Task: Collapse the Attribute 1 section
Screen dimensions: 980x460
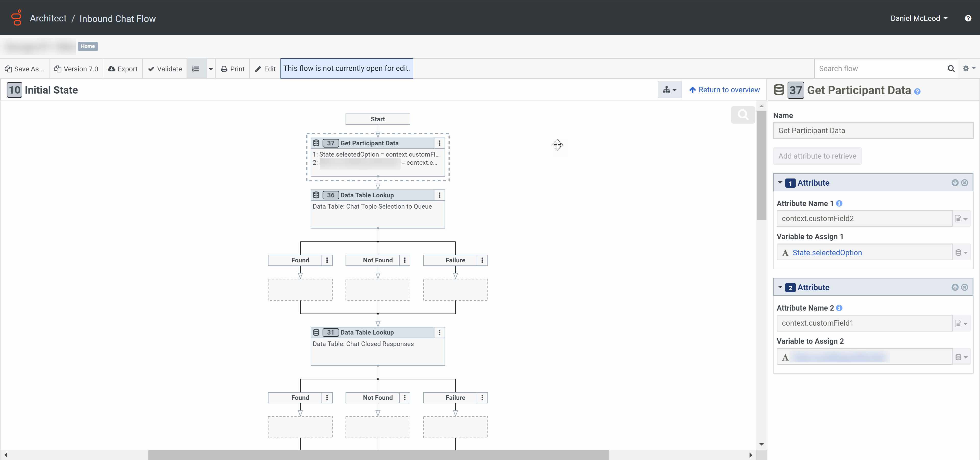Action: 780,183
